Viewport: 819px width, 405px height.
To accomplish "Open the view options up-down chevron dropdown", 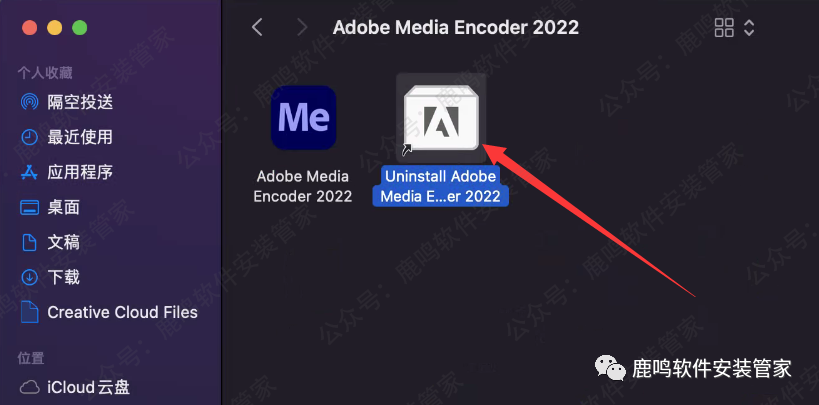I will click(x=749, y=28).
